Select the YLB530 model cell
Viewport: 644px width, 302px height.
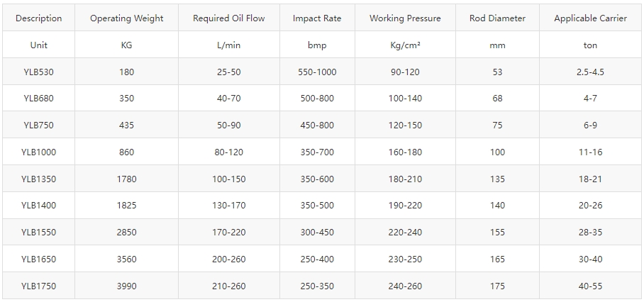pyautogui.click(x=38, y=72)
